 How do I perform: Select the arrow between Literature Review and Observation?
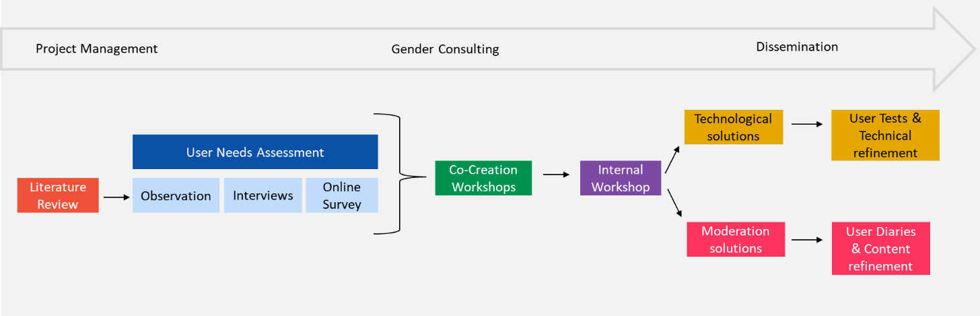click(x=116, y=197)
